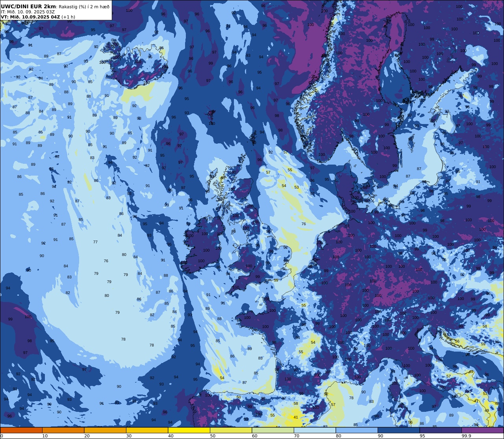Click the '20' tick label on the colorbar
504x439 pixels.
click(87, 436)
